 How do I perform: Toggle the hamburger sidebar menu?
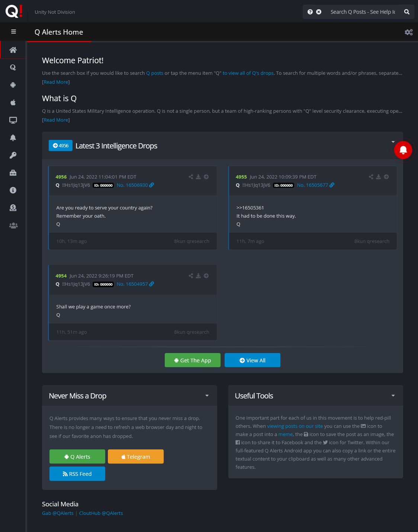pos(13,32)
